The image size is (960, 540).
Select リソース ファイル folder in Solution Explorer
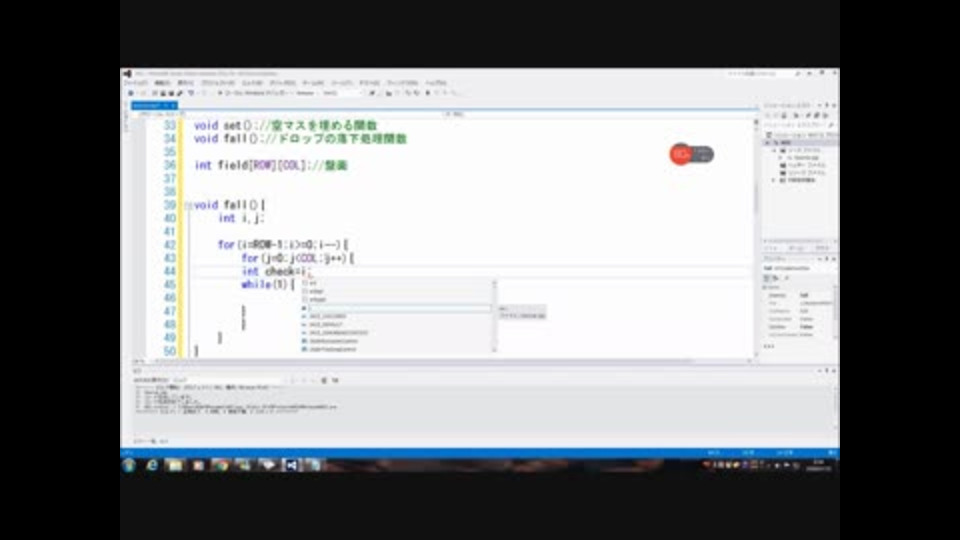(803, 173)
